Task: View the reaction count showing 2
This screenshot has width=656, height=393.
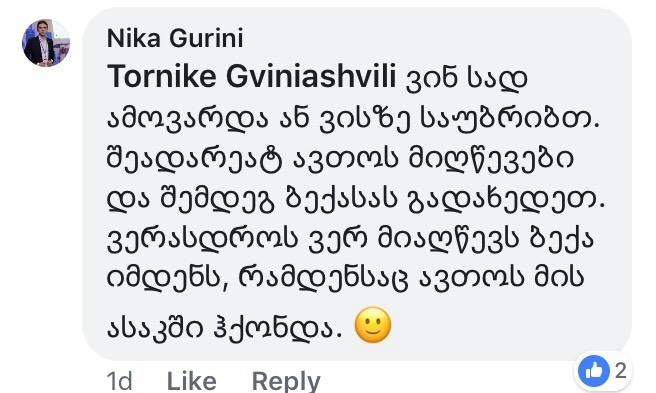Action: (621, 370)
